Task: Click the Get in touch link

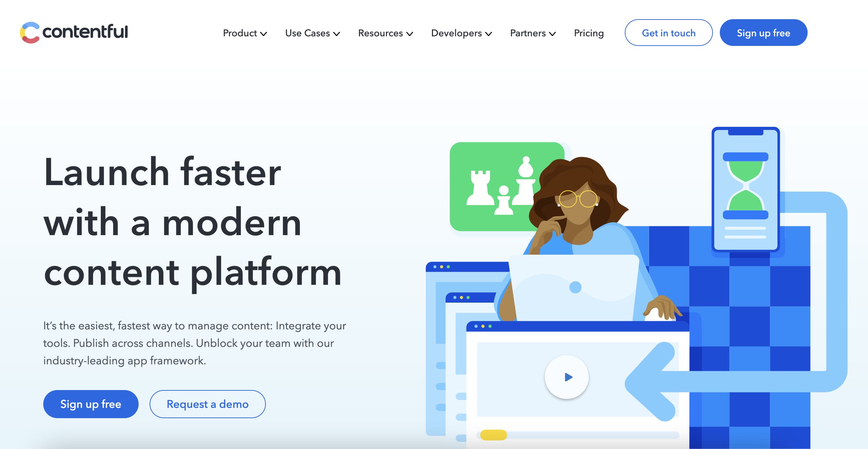Action: click(x=668, y=33)
